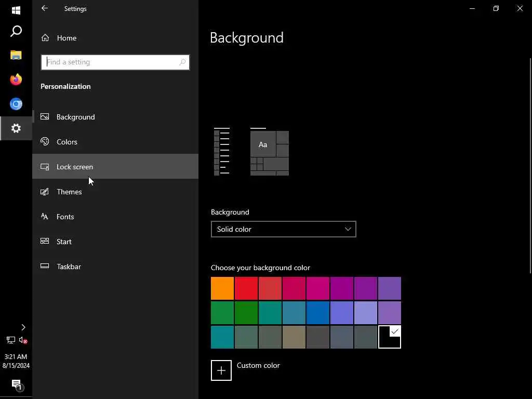Open the Background type dropdown
The height and width of the screenshot is (399, 532).
pyautogui.click(x=284, y=229)
